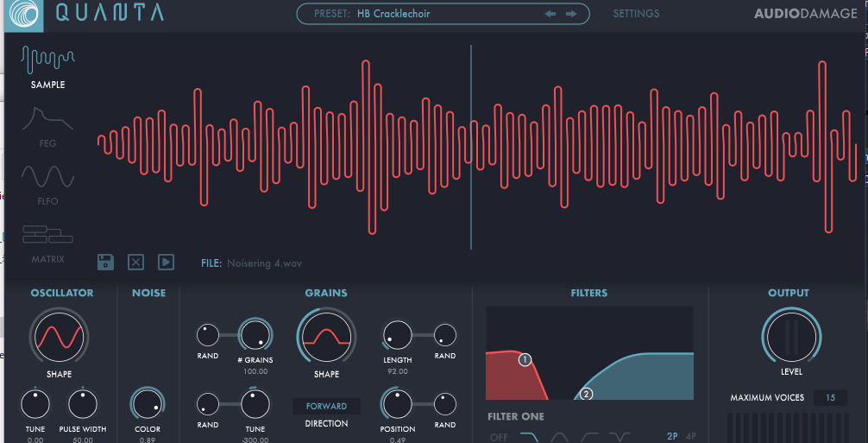This screenshot has width=868, height=443.
Task: Open the MATRIX modulation page
Action: point(47,244)
